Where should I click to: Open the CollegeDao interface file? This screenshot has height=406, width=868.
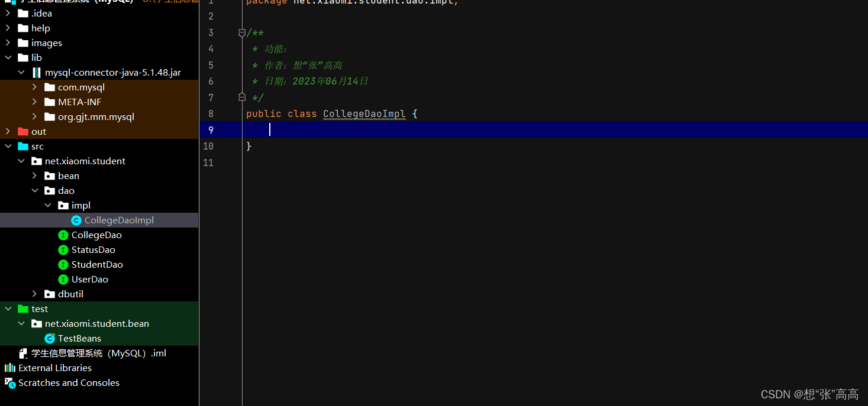click(x=96, y=235)
